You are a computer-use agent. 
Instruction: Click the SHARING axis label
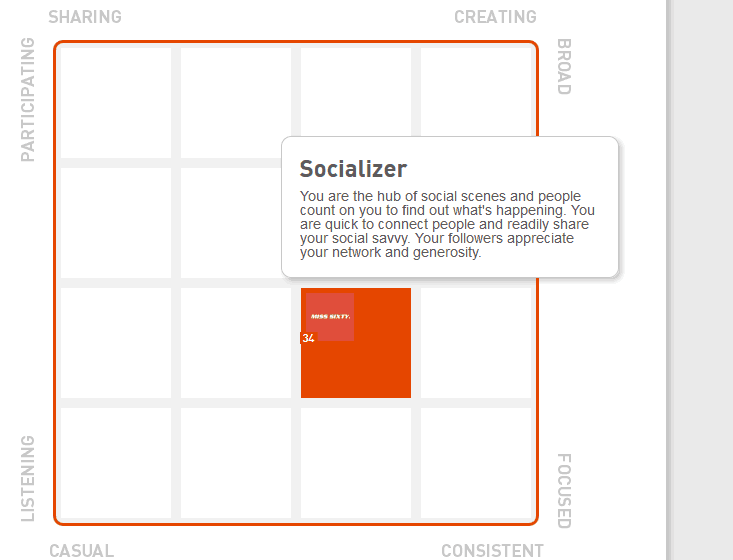85,17
